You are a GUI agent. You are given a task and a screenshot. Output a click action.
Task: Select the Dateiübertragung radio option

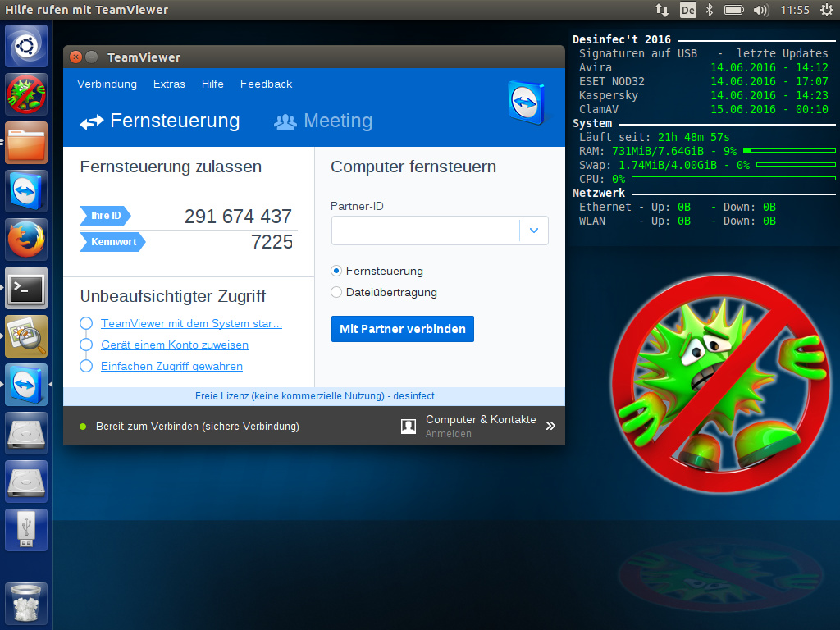336,293
